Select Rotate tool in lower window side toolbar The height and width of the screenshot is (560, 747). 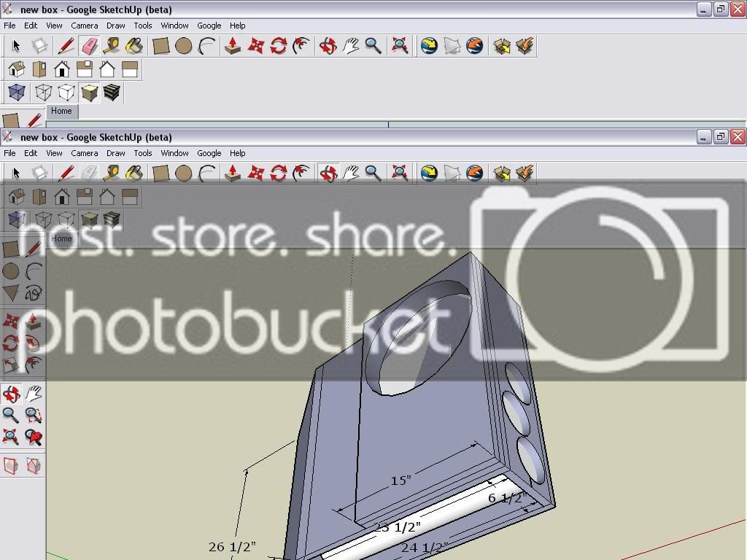(10, 343)
